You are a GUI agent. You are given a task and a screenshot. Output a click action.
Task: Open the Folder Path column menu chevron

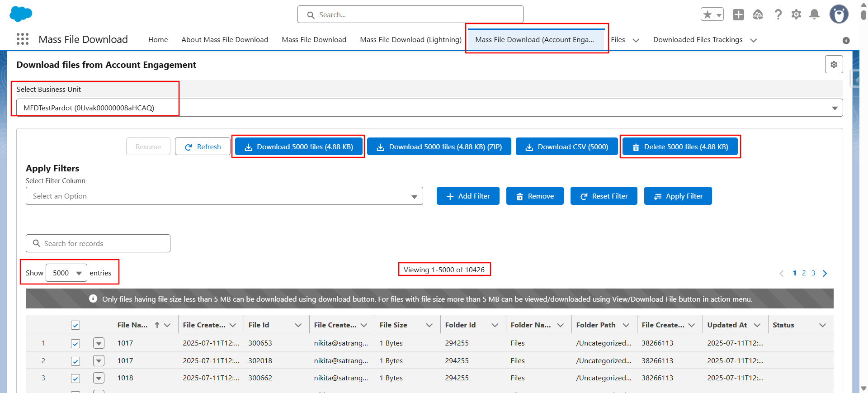click(x=626, y=325)
